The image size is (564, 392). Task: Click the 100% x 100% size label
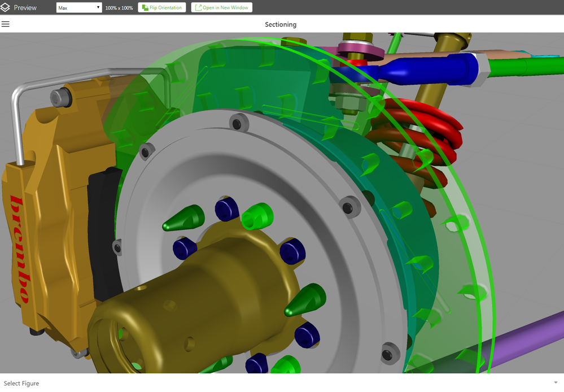[119, 7]
